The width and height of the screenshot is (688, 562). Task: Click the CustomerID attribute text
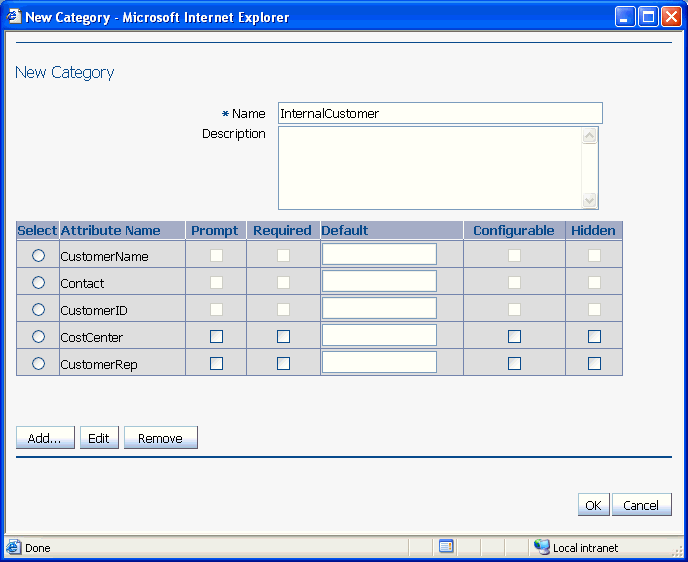point(94,311)
